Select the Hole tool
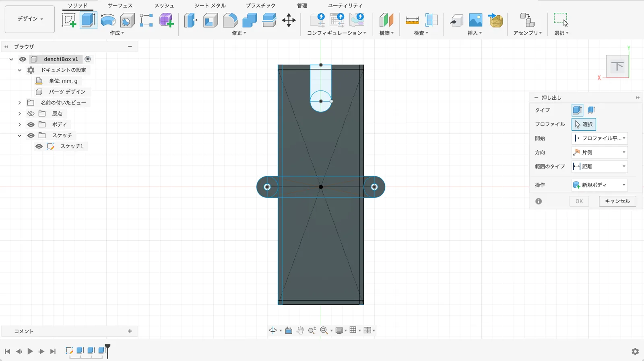644x361 pixels. [x=127, y=20]
